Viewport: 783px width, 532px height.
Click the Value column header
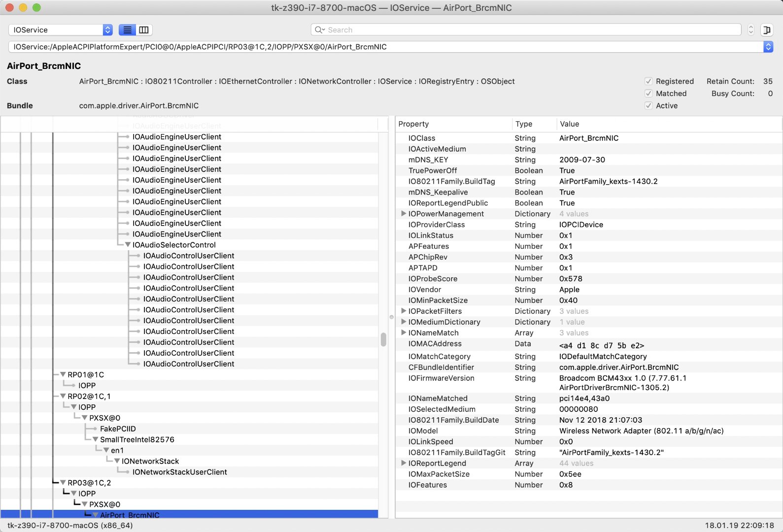[669, 124]
